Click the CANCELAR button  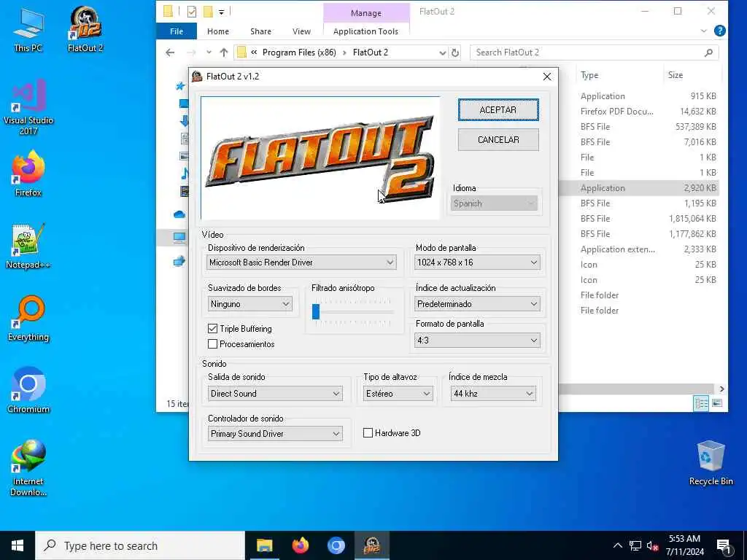(x=498, y=139)
